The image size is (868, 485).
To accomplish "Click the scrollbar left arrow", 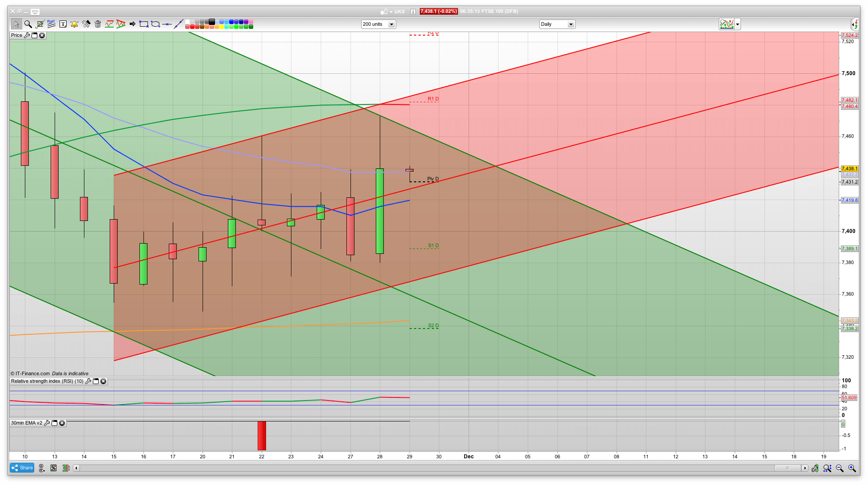I will (x=76, y=468).
